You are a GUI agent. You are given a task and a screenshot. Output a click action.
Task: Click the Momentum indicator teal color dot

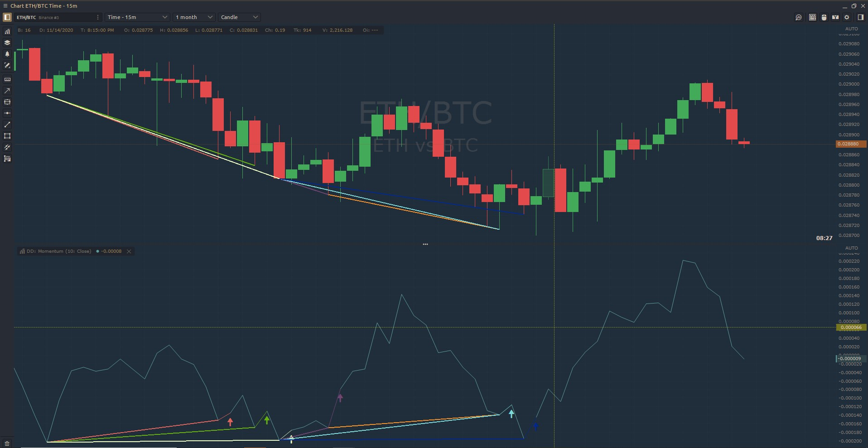pyautogui.click(x=97, y=251)
